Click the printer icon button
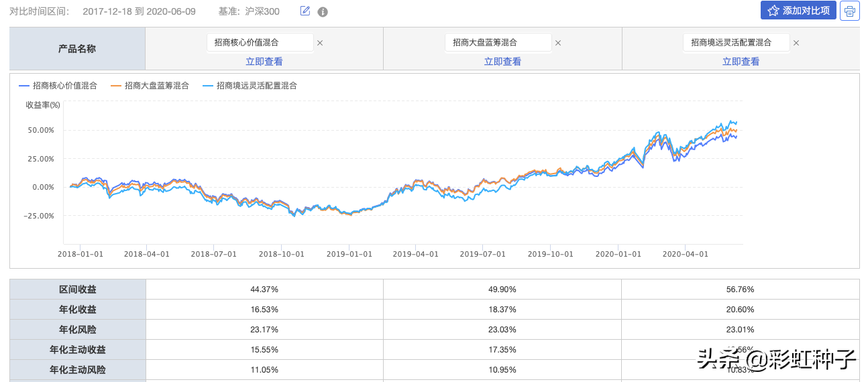 click(x=850, y=11)
